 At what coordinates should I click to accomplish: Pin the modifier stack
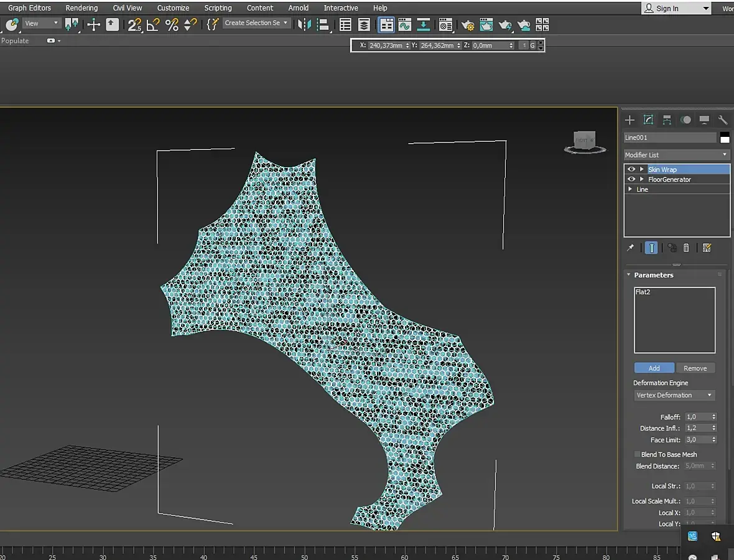coord(630,248)
